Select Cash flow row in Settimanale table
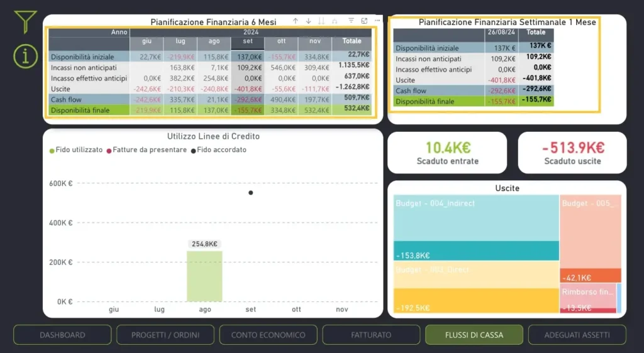 (x=474, y=90)
